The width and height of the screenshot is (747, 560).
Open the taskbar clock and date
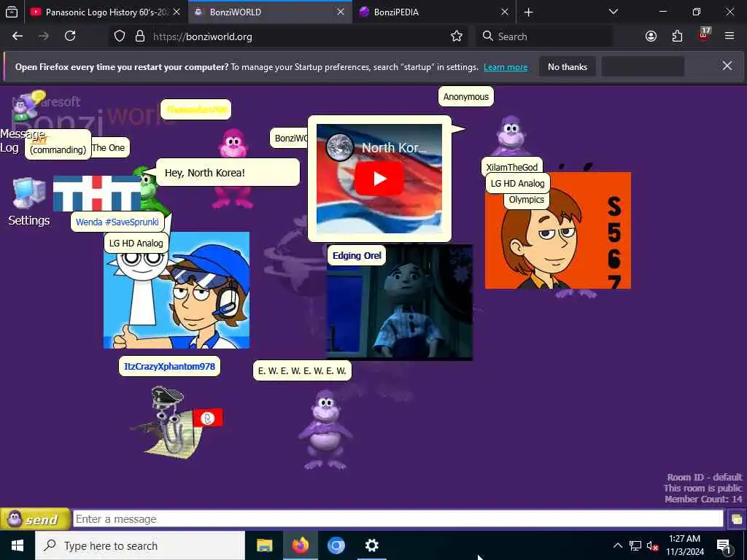(684, 545)
